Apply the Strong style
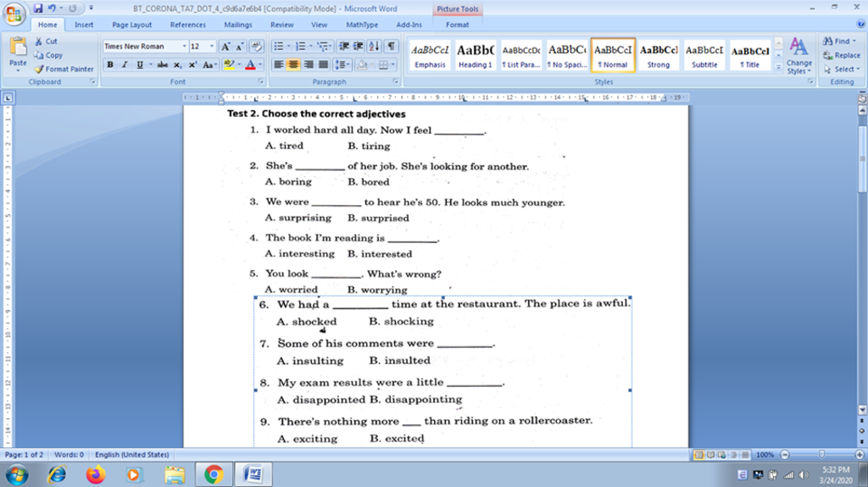Viewport: 868px width, 487px height. (658, 55)
